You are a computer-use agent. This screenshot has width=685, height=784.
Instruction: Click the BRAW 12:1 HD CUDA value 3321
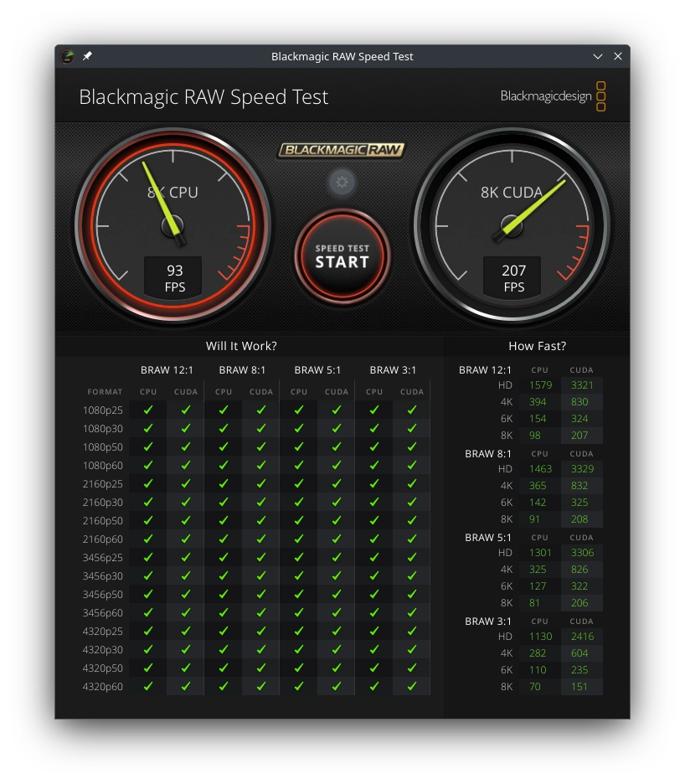pos(582,385)
